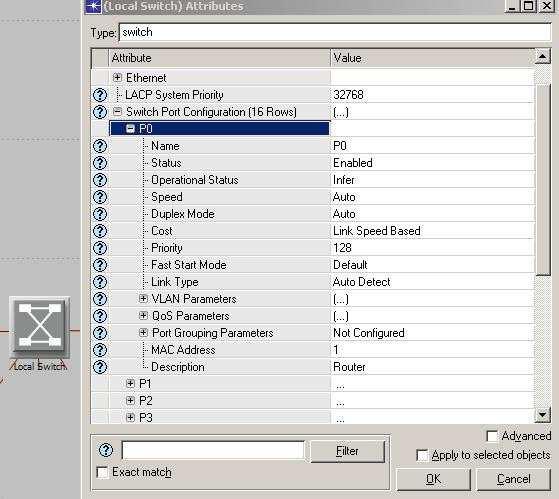Viewport: 559px width, 499px height.
Task: Confirm changes with OK button
Action: coord(434,479)
